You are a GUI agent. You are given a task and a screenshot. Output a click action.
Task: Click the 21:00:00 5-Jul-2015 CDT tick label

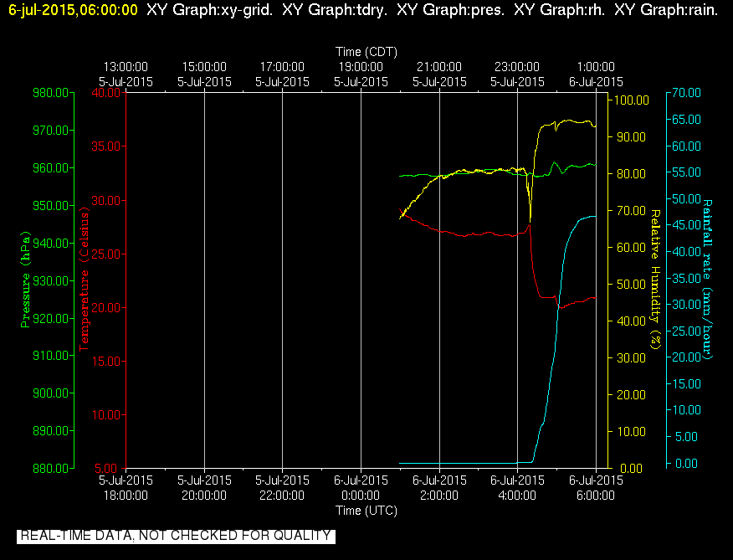coord(439,74)
